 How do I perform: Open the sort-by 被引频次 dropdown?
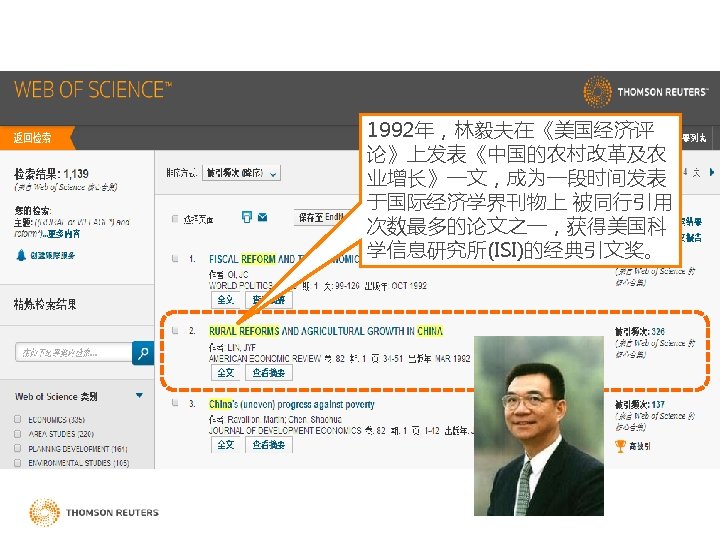(241, 173)
